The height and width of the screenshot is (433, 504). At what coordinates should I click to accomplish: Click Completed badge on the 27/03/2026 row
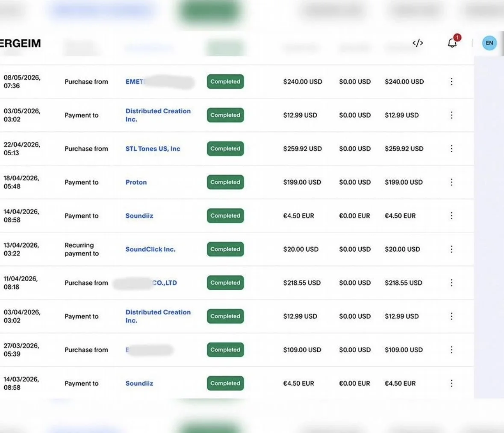point(225,350)
